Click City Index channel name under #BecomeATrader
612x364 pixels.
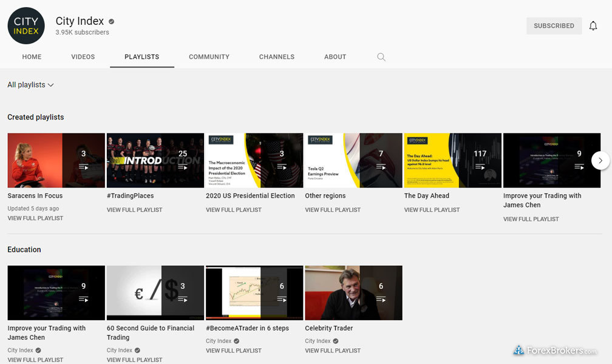click(219, 341)
